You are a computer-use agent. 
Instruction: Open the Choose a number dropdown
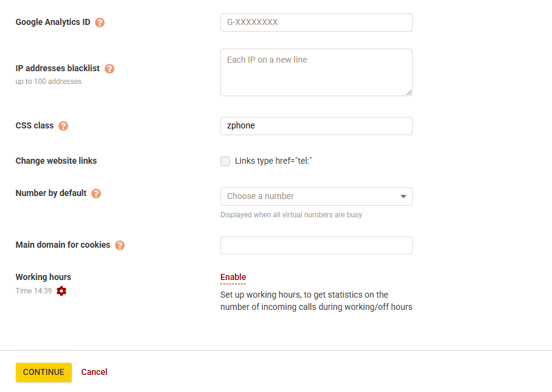(x=310, y=197)
